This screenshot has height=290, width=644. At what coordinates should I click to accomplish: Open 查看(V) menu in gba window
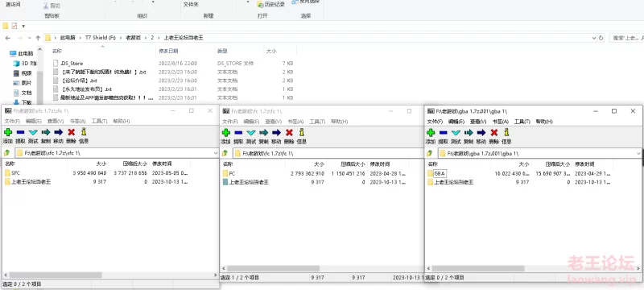tap(478, 122)
